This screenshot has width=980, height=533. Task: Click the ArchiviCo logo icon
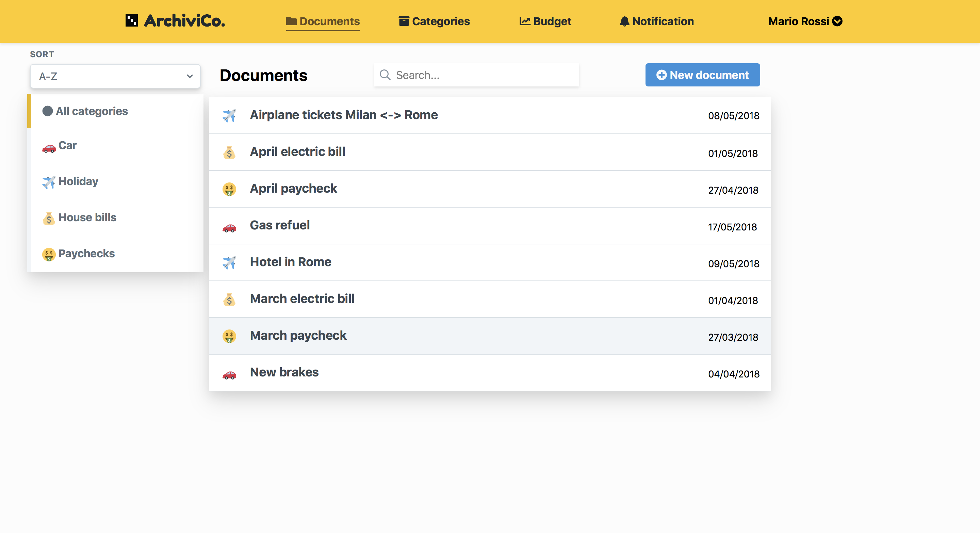click(x=132, y=20)
